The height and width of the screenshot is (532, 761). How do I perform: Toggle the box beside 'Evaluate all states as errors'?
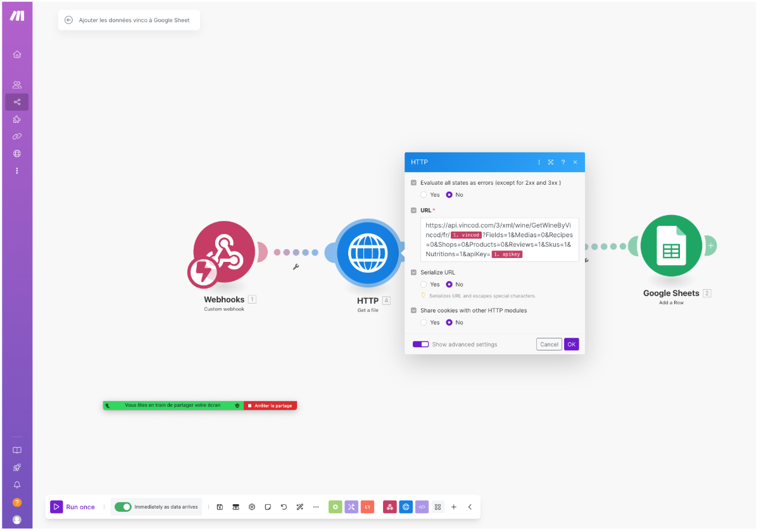tap(414, 183)
